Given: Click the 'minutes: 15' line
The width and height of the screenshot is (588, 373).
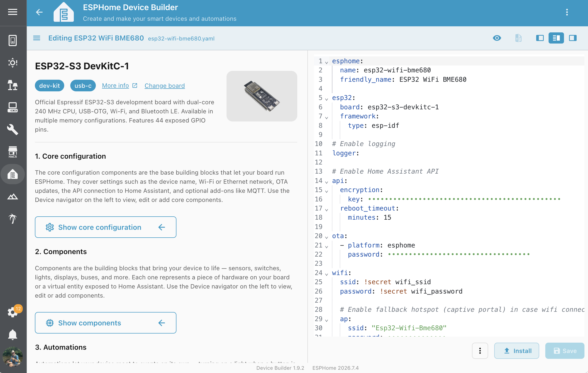Looking at the screenshot, I should (369, 217).
